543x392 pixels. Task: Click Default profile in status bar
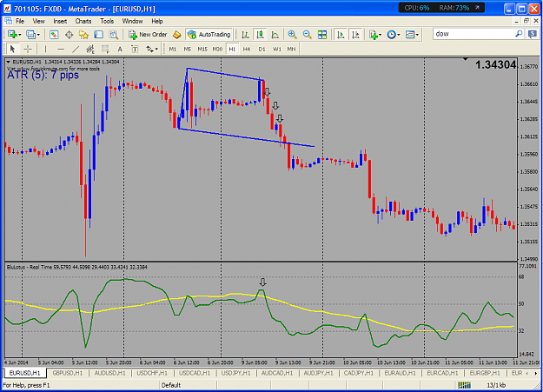point(171,385)
